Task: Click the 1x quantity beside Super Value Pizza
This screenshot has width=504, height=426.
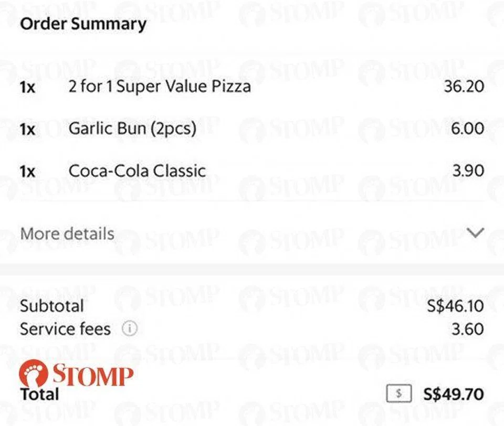Action: click(28, 87)
